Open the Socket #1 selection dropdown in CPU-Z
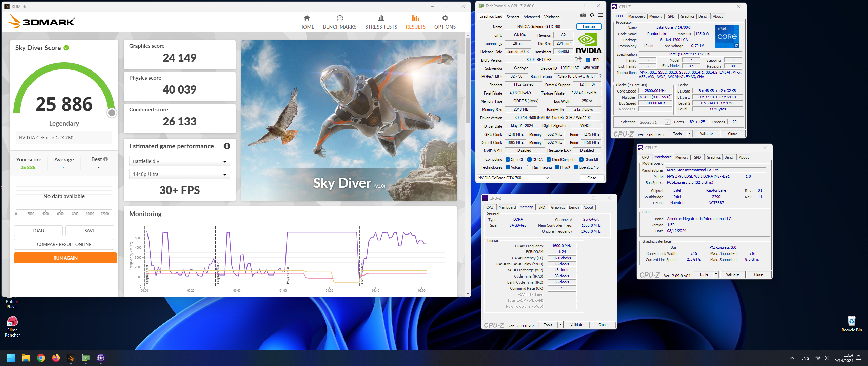 (x=654, y=122)
